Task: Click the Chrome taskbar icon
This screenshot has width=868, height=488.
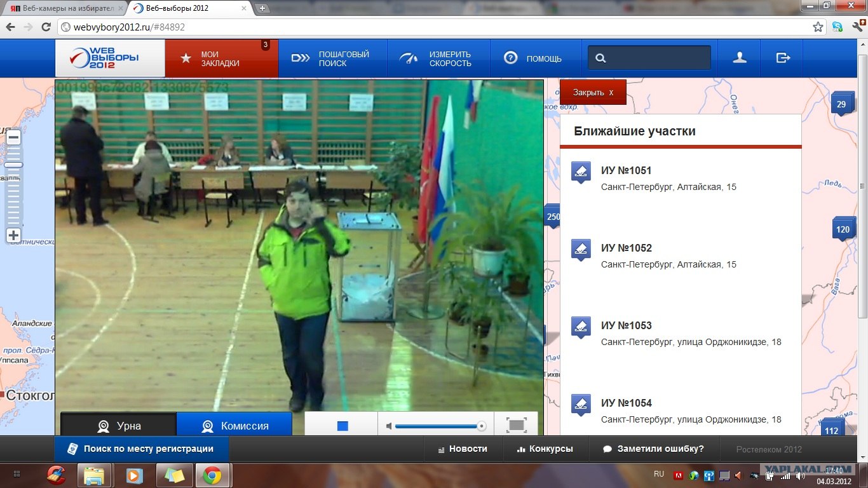Action: (212, 475)
